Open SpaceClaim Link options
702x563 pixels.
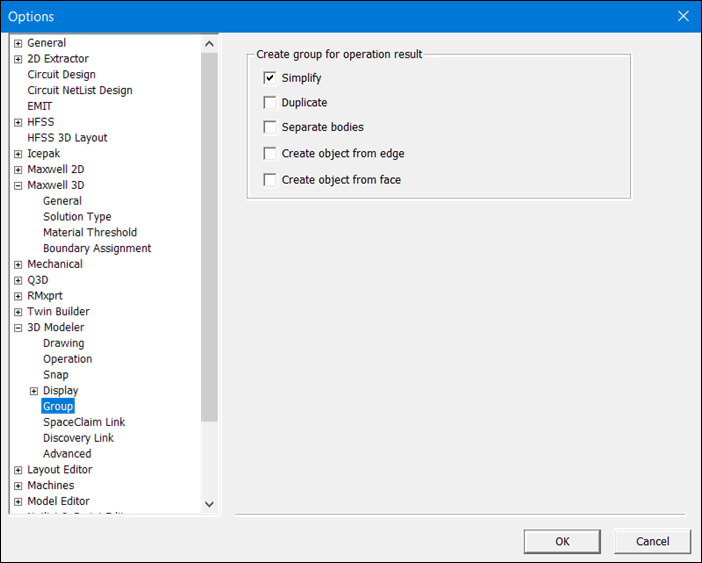click(84, 422)
